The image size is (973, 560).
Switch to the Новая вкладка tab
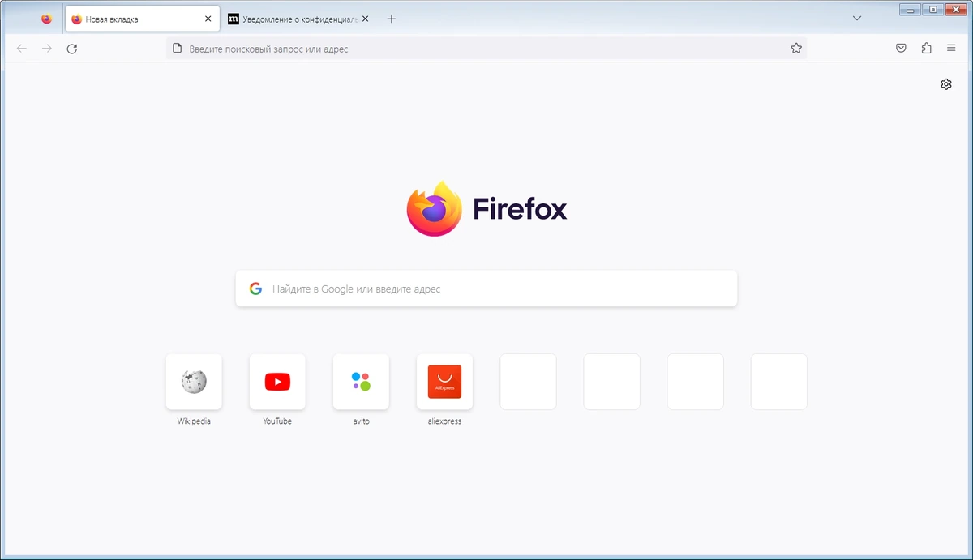pos(142,19)
